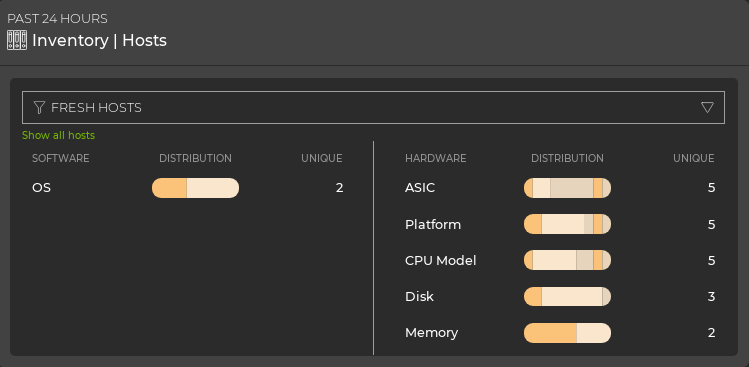Click the Inventory Hosts server icon
749x367 pixels.
[17, 41]
